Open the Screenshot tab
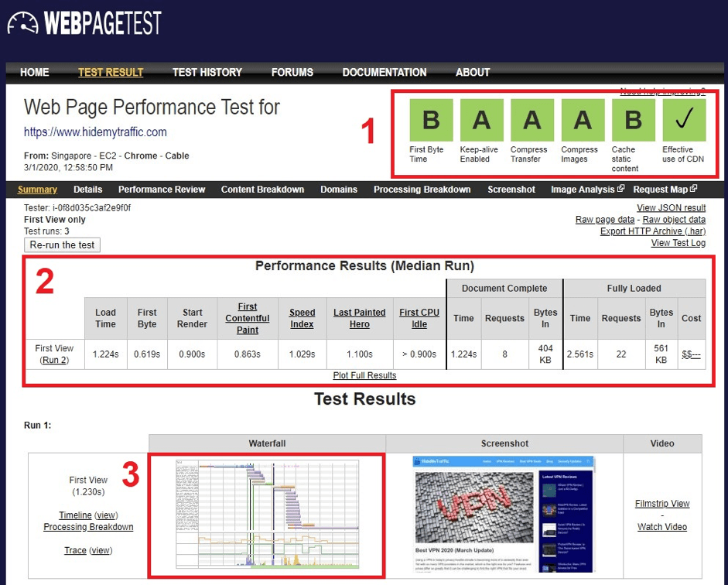Screen dimensions: 728x585 click(x=511, y=190)
